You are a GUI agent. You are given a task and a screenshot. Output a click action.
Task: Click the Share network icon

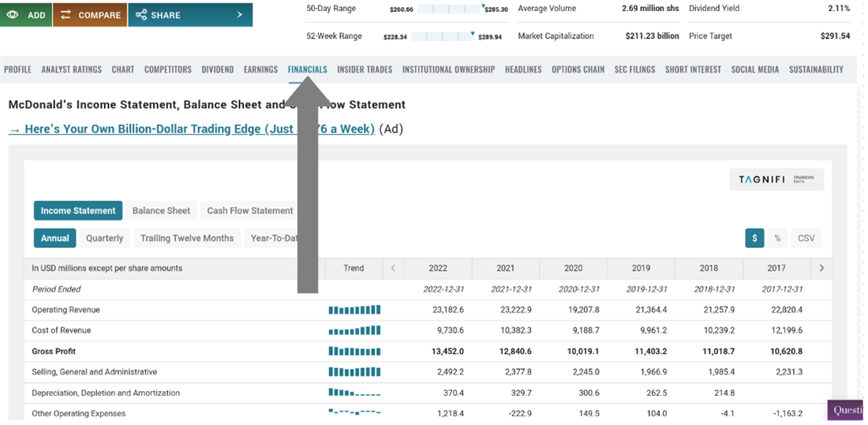coord(141,15)
